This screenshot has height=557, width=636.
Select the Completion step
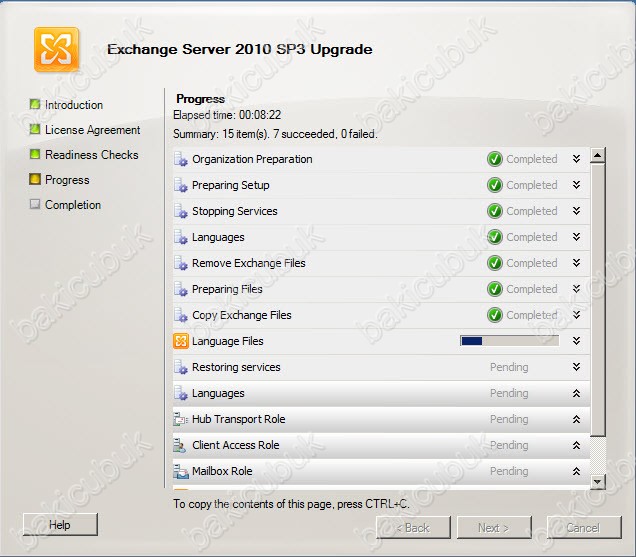(73, 205)
